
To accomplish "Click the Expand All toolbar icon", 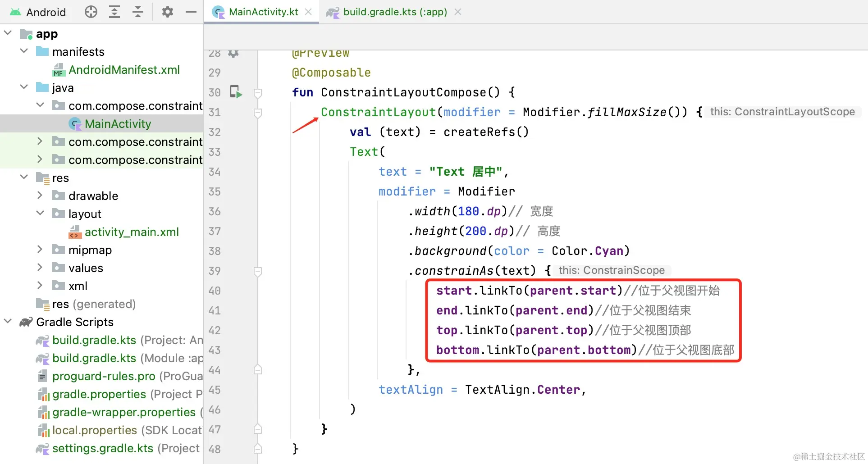I will [114, 12].
